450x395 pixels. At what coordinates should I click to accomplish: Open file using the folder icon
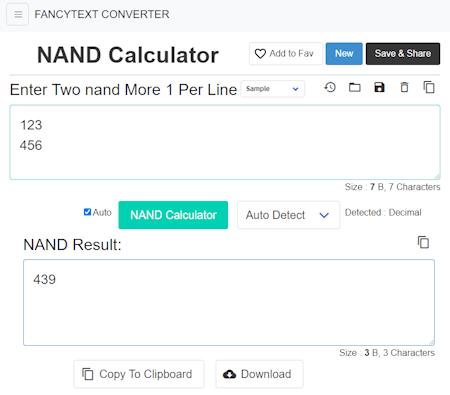pyautogui.click(x=355, y=88)
